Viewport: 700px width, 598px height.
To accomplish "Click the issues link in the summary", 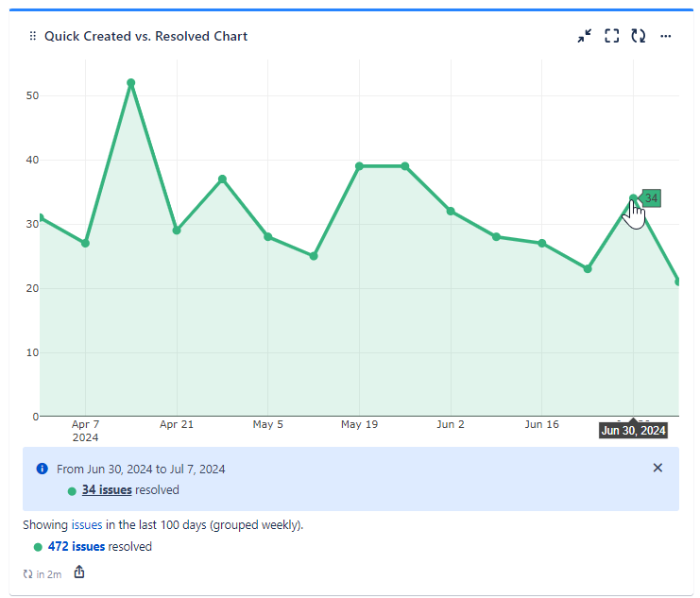I will point(87,524).
